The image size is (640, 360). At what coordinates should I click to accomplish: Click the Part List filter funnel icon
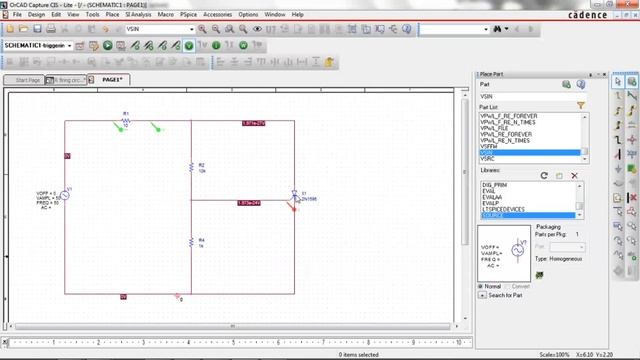pyautogui.click(x=581, y=106)
